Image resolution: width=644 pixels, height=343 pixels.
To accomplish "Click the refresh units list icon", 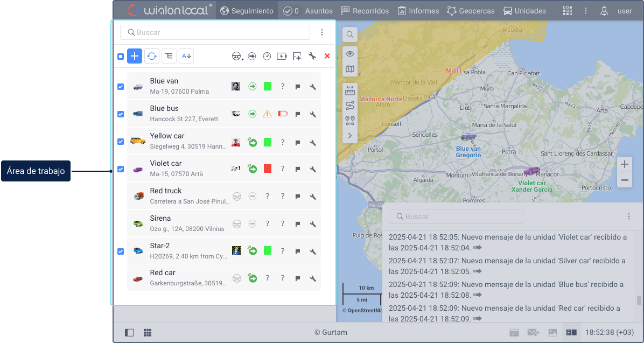I will pos(152,56).
